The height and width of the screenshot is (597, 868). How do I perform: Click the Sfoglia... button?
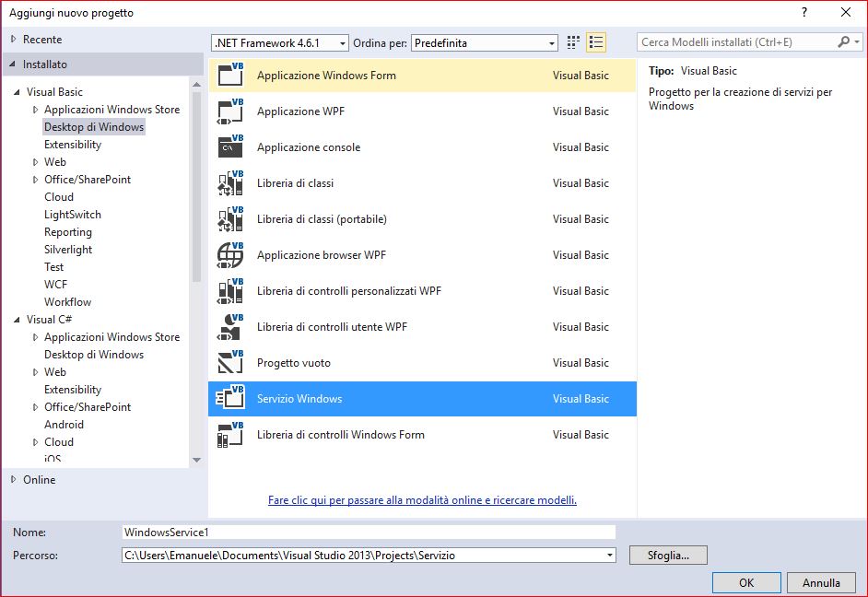pyautogui.click(x=668, y=555)
